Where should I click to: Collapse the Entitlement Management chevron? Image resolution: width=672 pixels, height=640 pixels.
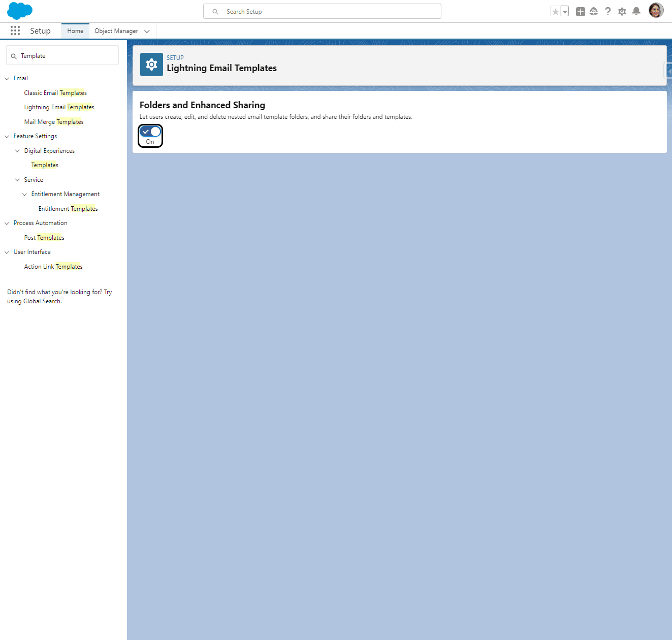click(x=24, y=195)
